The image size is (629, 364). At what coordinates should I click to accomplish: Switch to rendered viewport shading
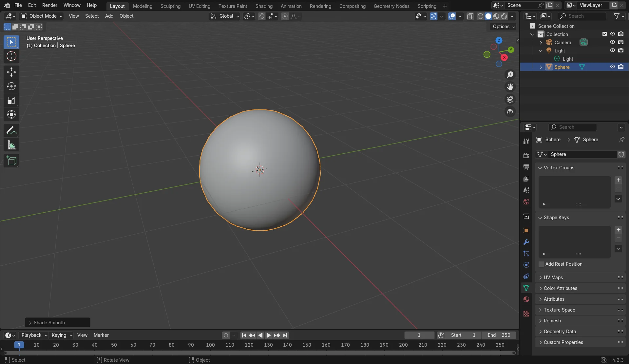pos(504,16)
